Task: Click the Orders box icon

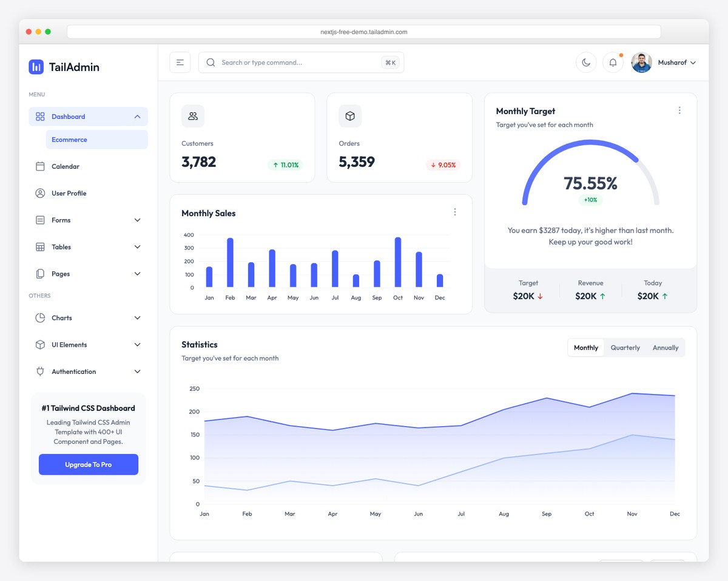Action: [350, 115]
